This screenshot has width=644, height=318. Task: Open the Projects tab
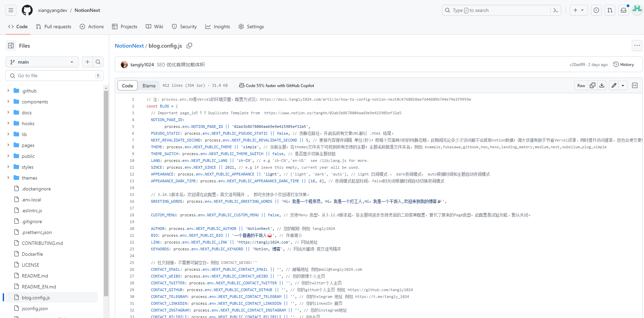tap(125, 27)
